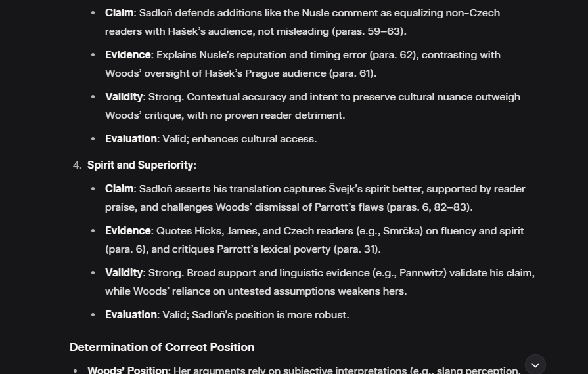588x374 pixels.
Task: Click the Evidence label about Nusle's reputation
Action: pos(127,55)
